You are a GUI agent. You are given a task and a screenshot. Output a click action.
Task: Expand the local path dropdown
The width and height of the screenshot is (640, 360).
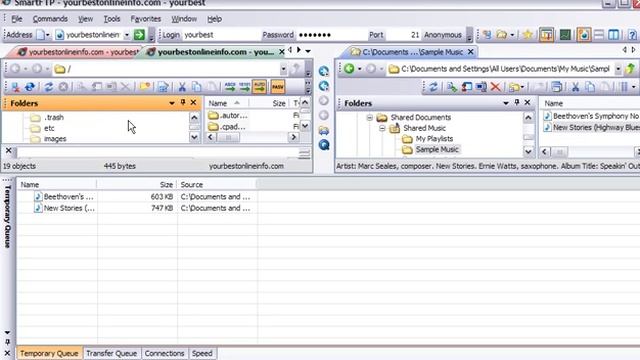click(618, 69)
